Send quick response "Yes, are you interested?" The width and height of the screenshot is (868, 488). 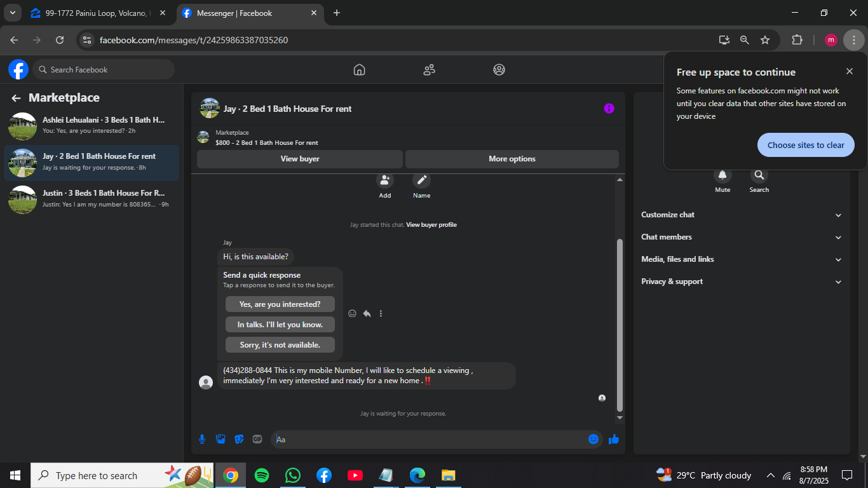pyautogui.click(x=280, y=304)
